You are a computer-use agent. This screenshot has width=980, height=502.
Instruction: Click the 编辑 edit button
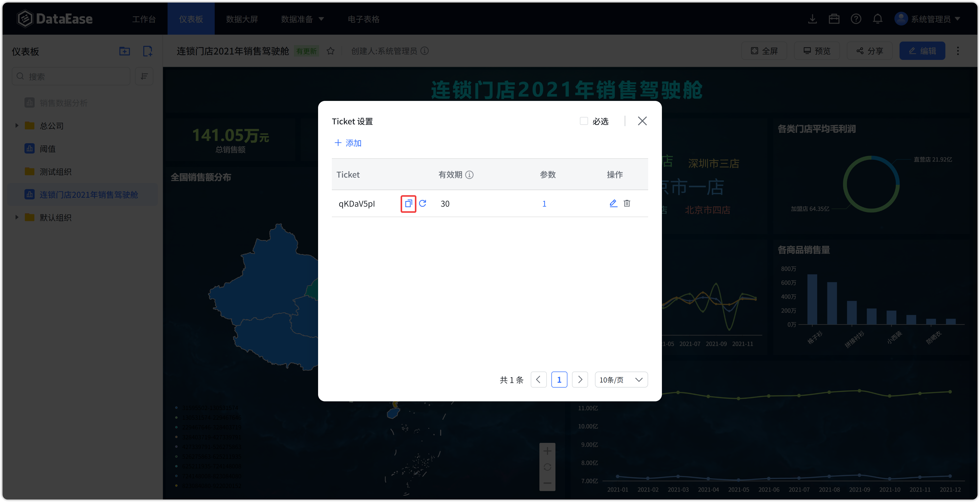point(922,51)
